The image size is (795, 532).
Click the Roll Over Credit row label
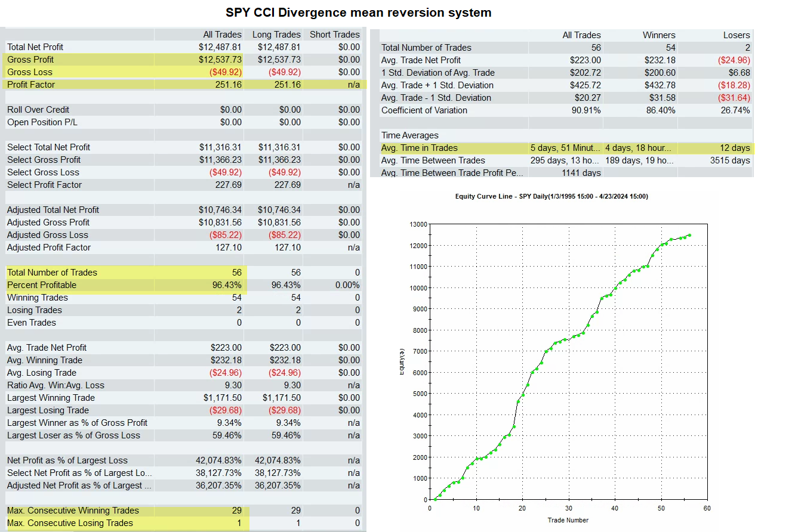38,110
